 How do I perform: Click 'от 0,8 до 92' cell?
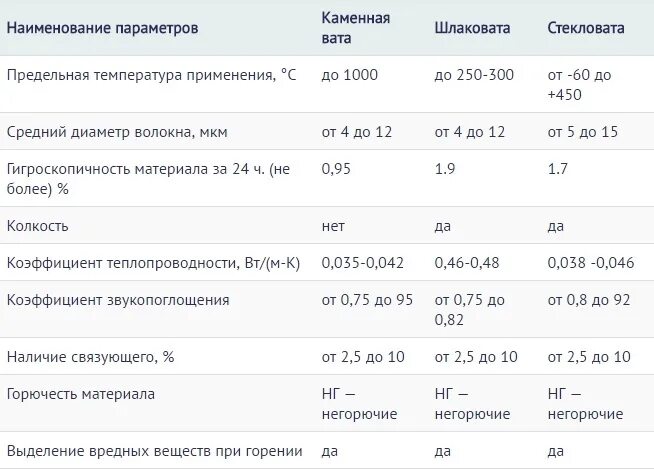589,300
